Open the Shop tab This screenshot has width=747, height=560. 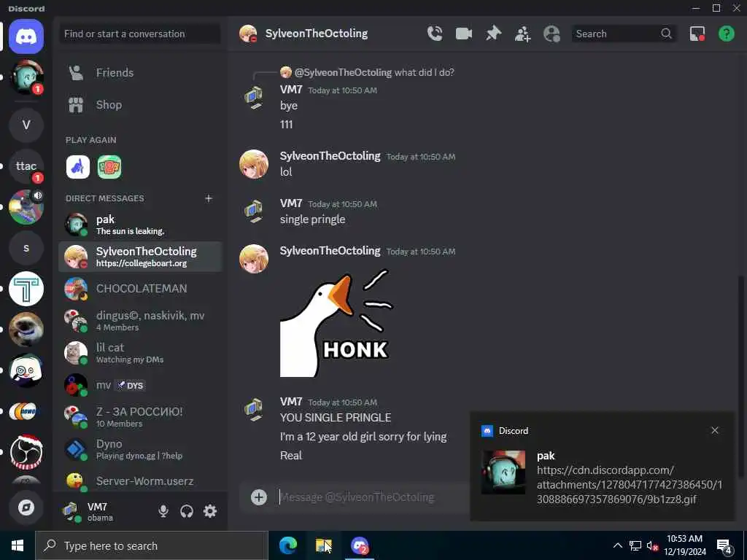[140, 105]
